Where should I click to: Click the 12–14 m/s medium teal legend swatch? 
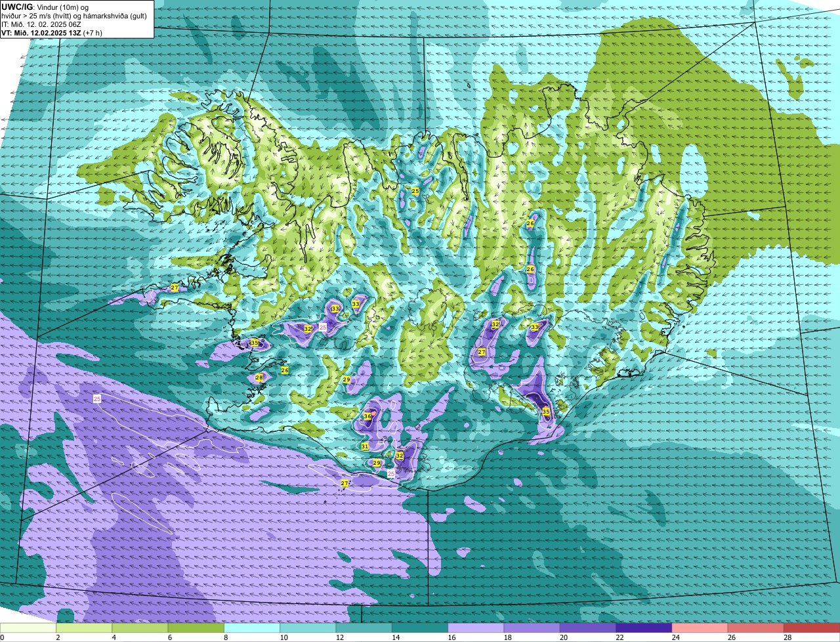point(364,628)
